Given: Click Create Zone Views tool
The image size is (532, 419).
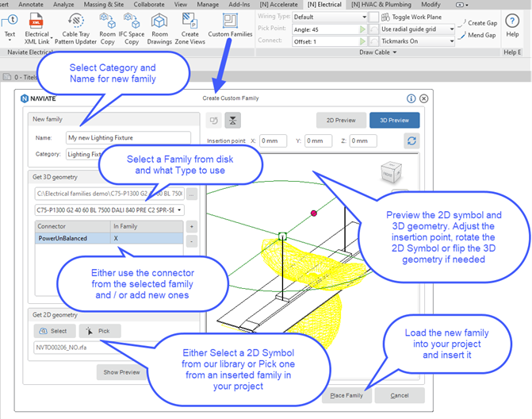Looking at the screenshot, I should point(190,29).
